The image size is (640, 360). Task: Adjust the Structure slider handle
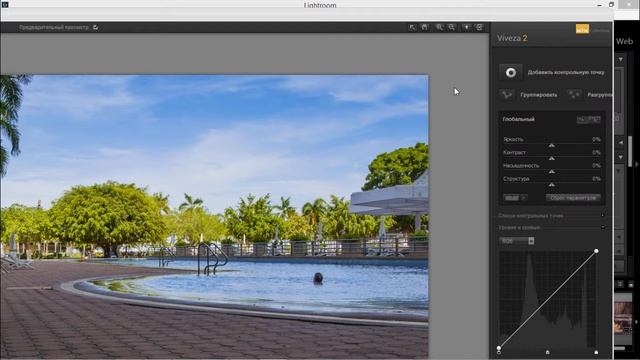(551, 185)
